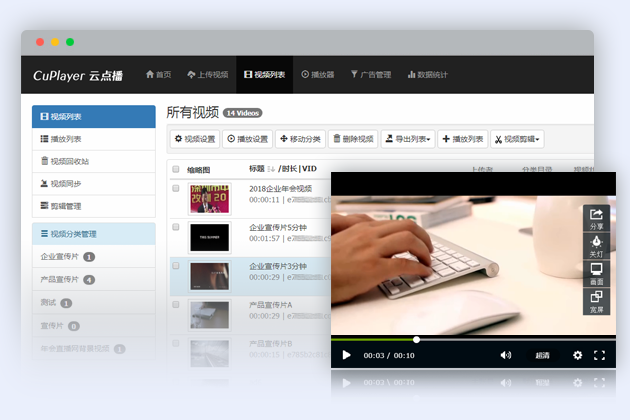Screen dimensions: 630x420
Task: Open player settings gear icon
Action: click(x=577, y=355)
